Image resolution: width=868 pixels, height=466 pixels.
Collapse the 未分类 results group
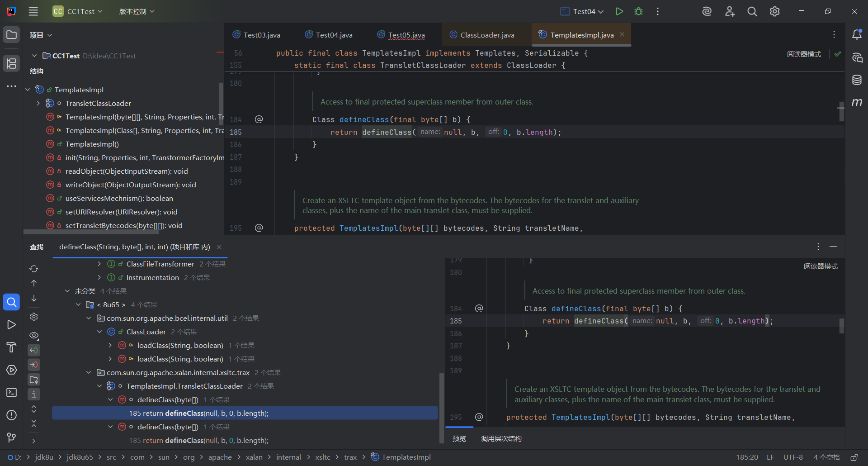67,291
